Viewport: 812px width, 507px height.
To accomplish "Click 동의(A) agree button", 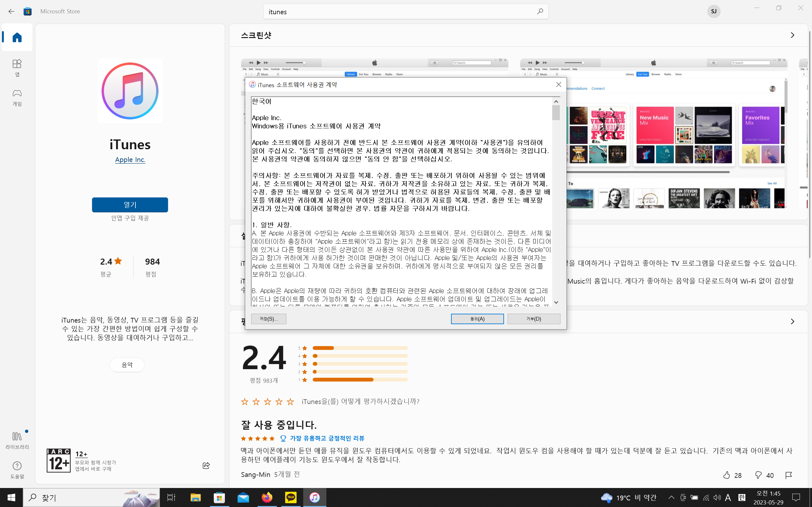I will [x=477, y=319].
